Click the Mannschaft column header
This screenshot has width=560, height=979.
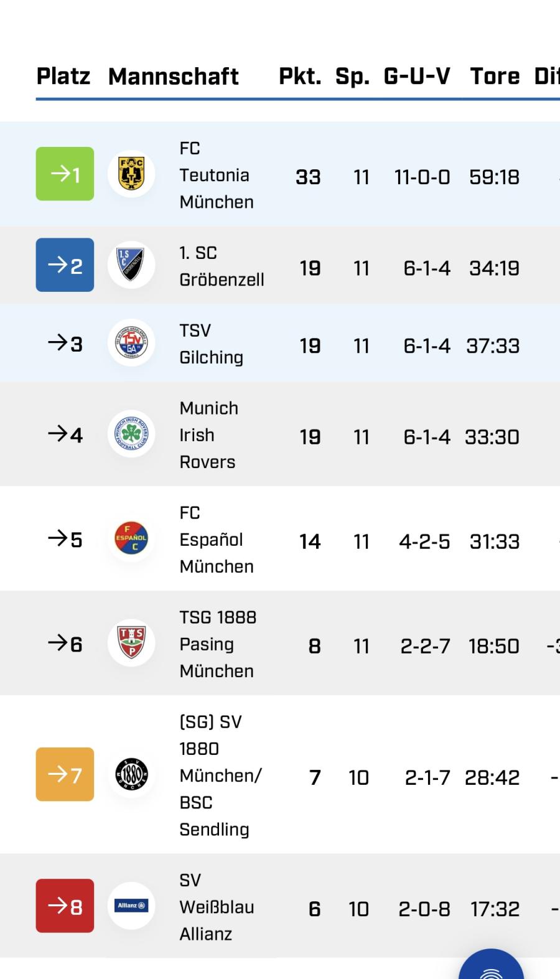coord(173,76)
